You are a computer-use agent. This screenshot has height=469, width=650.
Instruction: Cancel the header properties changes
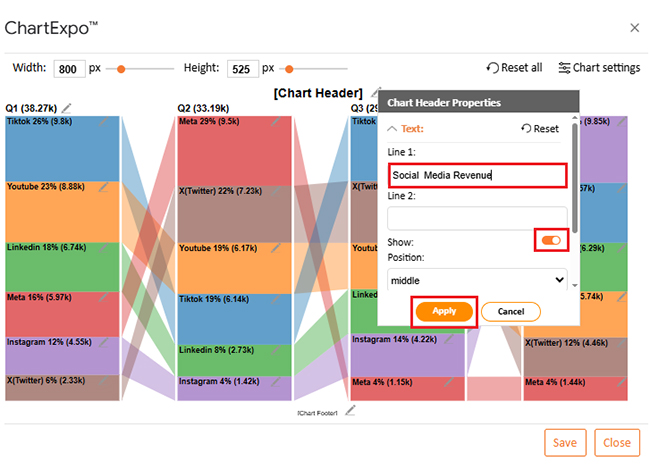click(511, 311)
